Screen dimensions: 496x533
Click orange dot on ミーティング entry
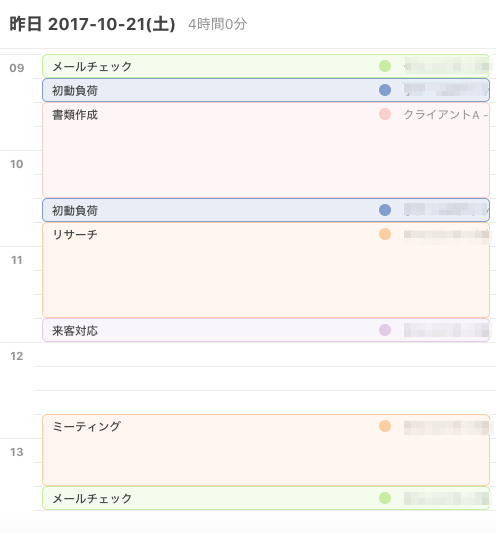coord(385,426)
